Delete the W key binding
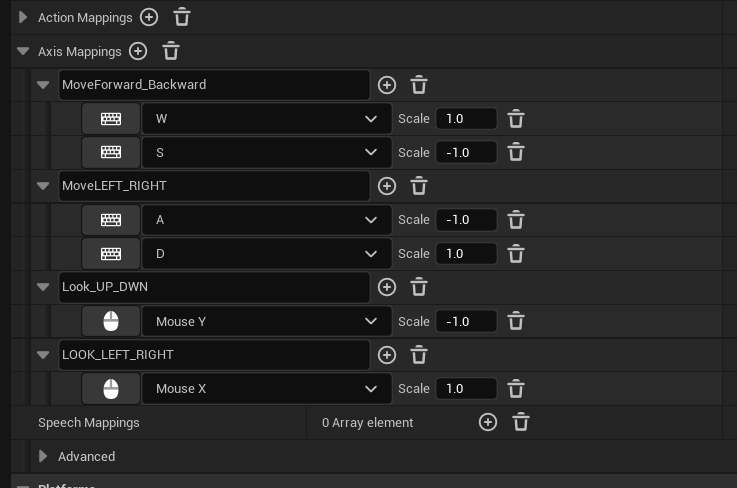This screenshot has height=488, width=737. point(516,119)
